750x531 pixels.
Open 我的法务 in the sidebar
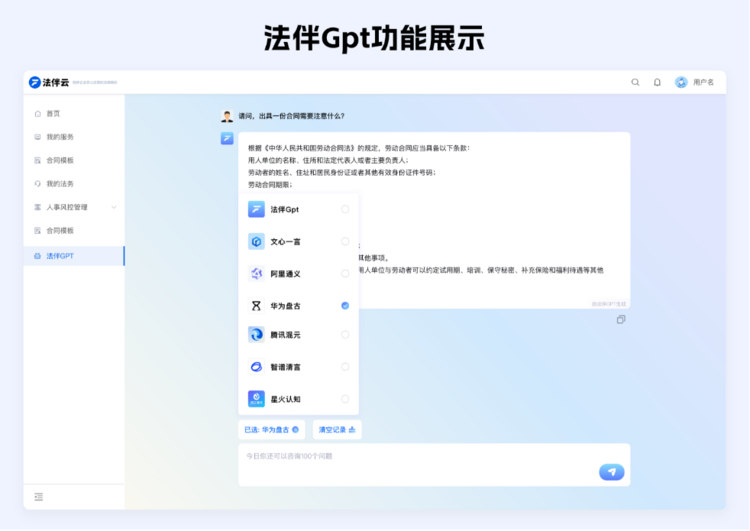tap(74, 184)
